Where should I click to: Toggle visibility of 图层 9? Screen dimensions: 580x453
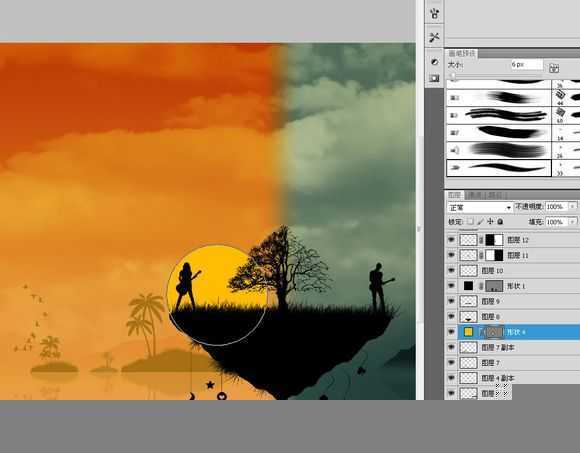click(451, 301)
